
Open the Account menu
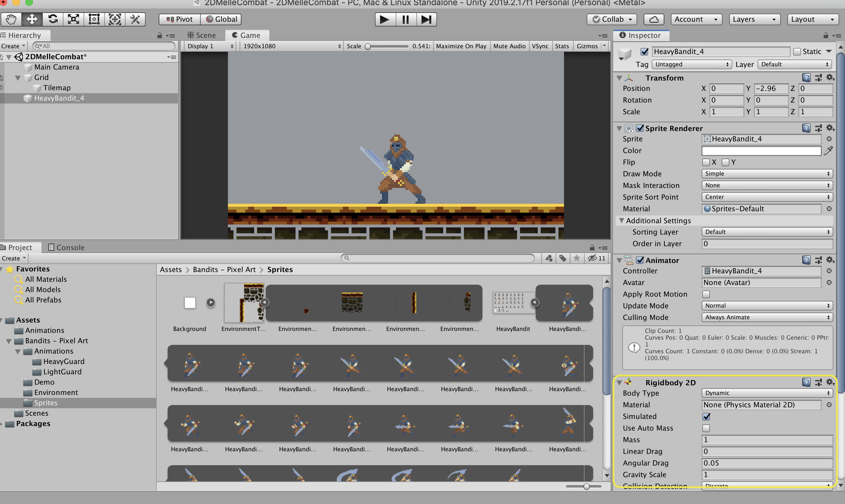click(x=696, y=19)
